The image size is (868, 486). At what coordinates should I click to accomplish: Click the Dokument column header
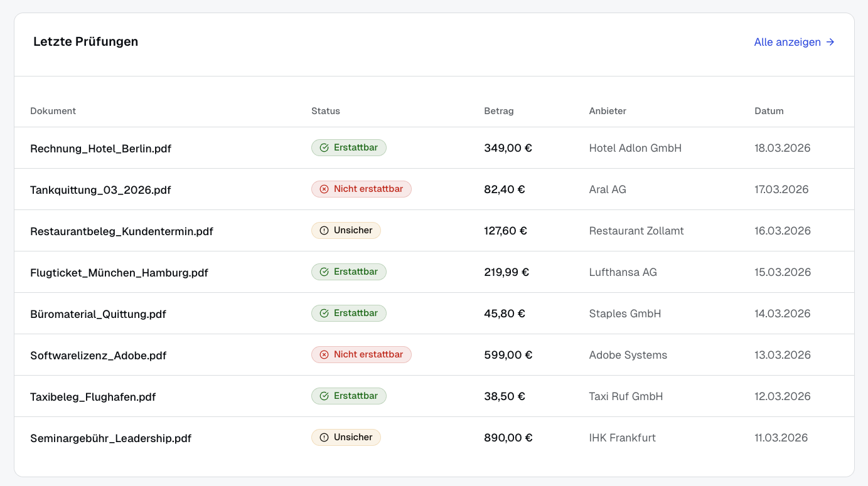(53, 111)
